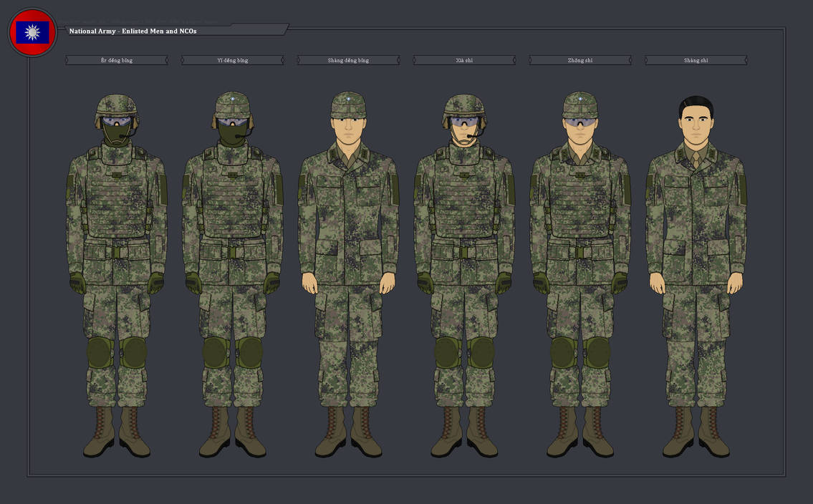
Task: Click the tinted goggles on the Xià shì soldier
Action: pos(463,122)
